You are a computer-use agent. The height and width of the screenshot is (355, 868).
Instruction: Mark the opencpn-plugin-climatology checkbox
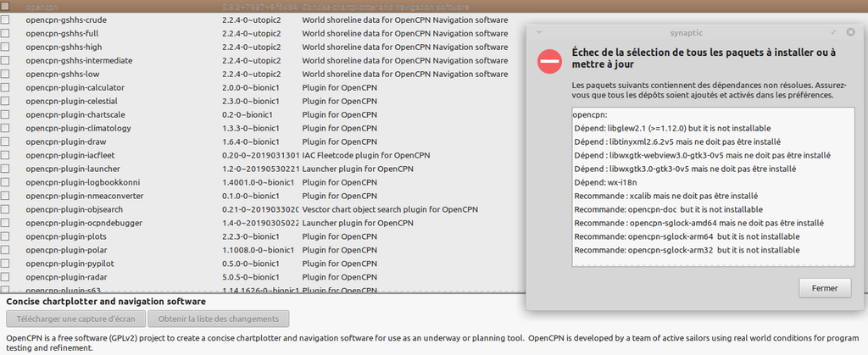[5, 128]
